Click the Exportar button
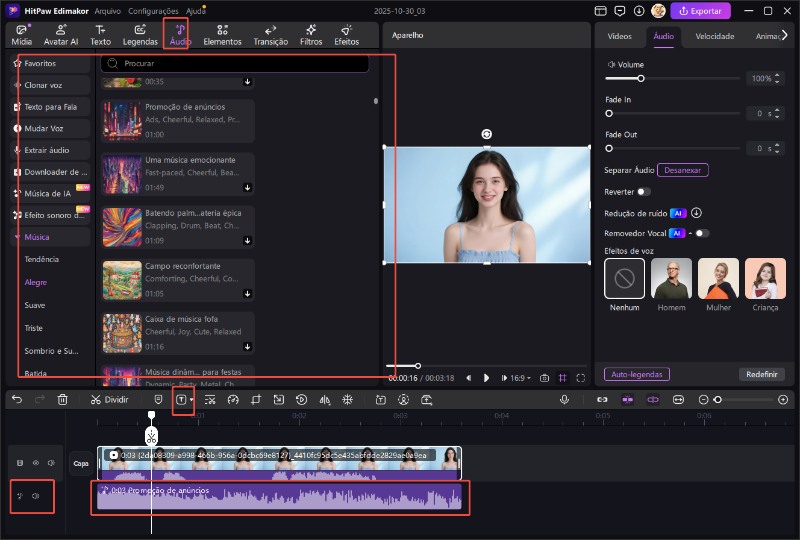 [x=700, y=11]
